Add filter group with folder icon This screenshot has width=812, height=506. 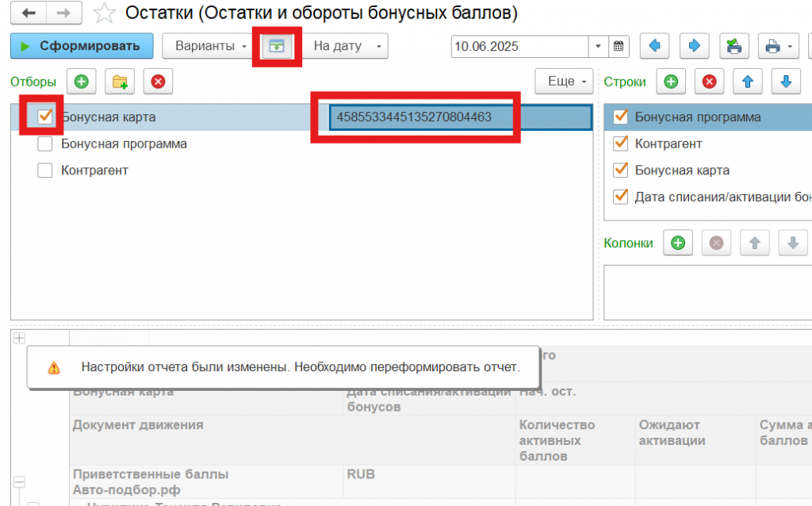point(120,82)
